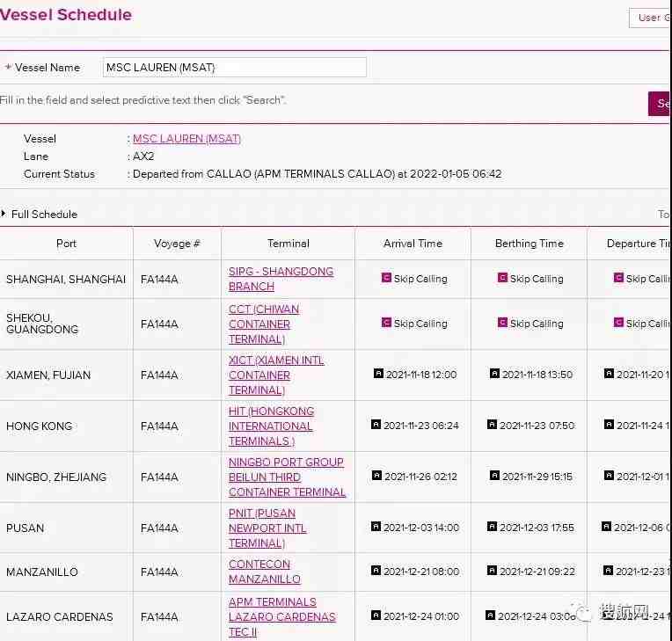This screenshot has height=641, width=672.
Task: Click Skip Calling icon in Shekou arrival cell
Action: click(x=386, y=322)
